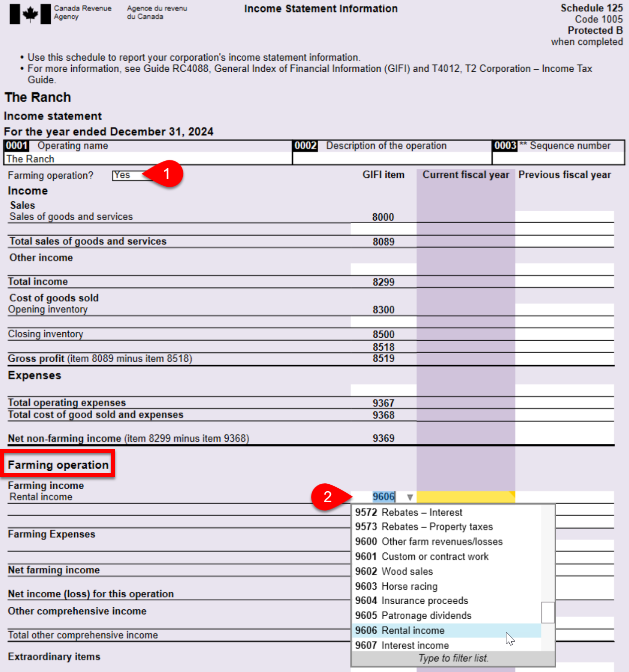Click previous-year cell for Closing inventory 8500
Screen dimensions: 629x672
(x=565, y=334)
